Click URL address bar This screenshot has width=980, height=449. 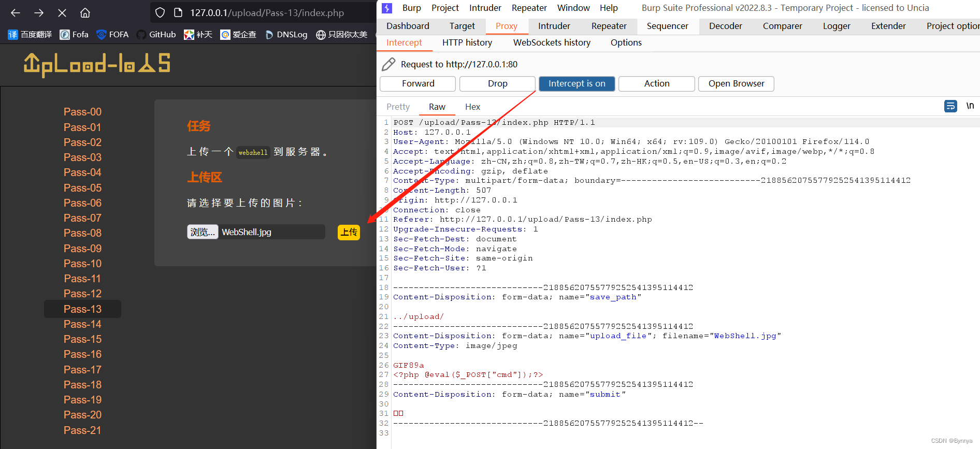267,13
